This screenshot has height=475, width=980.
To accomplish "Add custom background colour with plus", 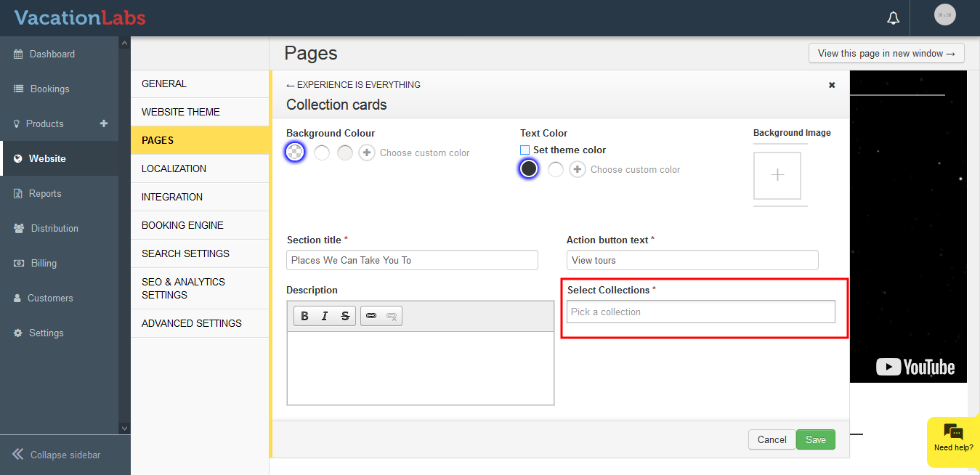I will (x=367, y=153).
